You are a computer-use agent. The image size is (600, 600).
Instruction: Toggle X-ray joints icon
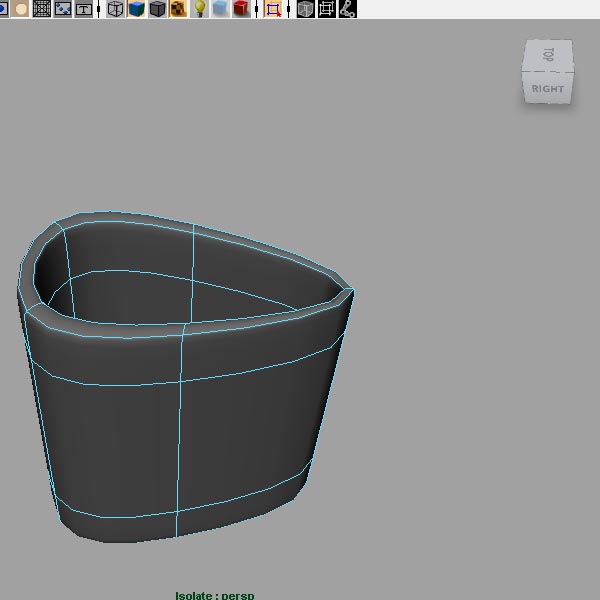(x=347, y=8)
